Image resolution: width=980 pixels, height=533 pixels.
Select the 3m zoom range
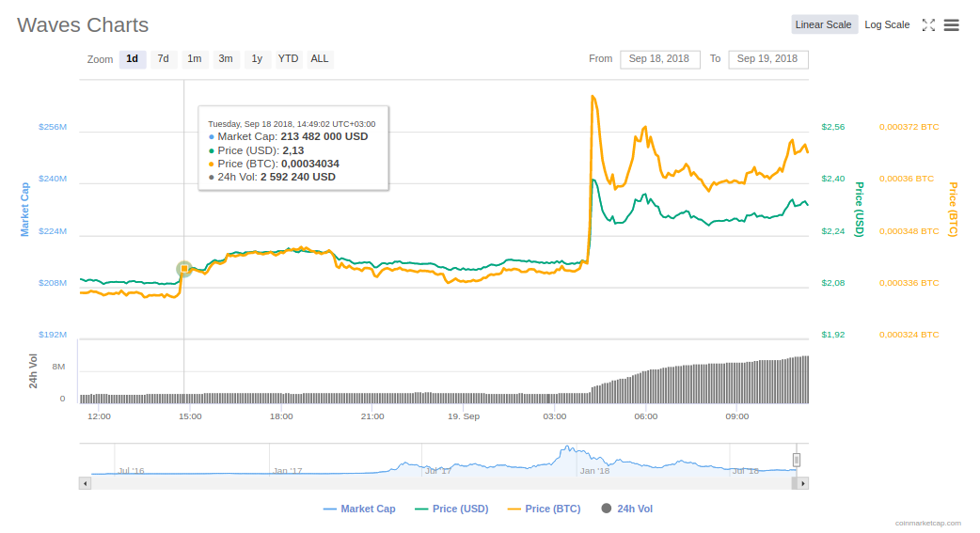(x=226, y=58)
